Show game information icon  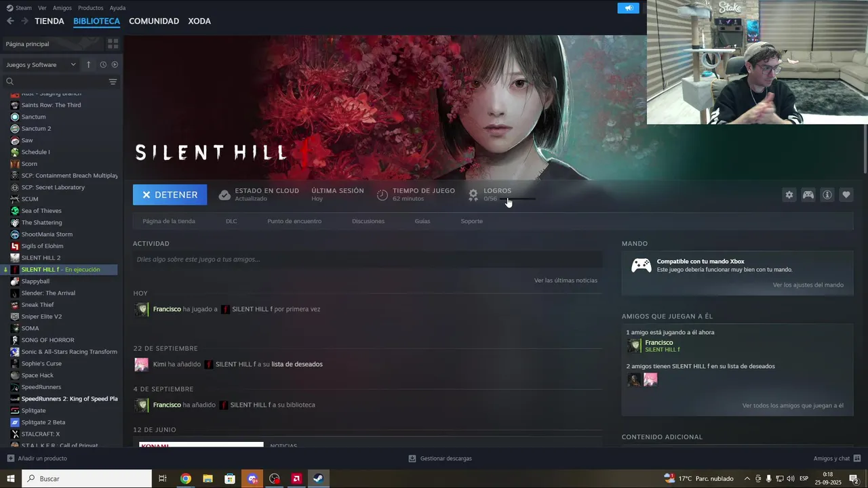827,195
